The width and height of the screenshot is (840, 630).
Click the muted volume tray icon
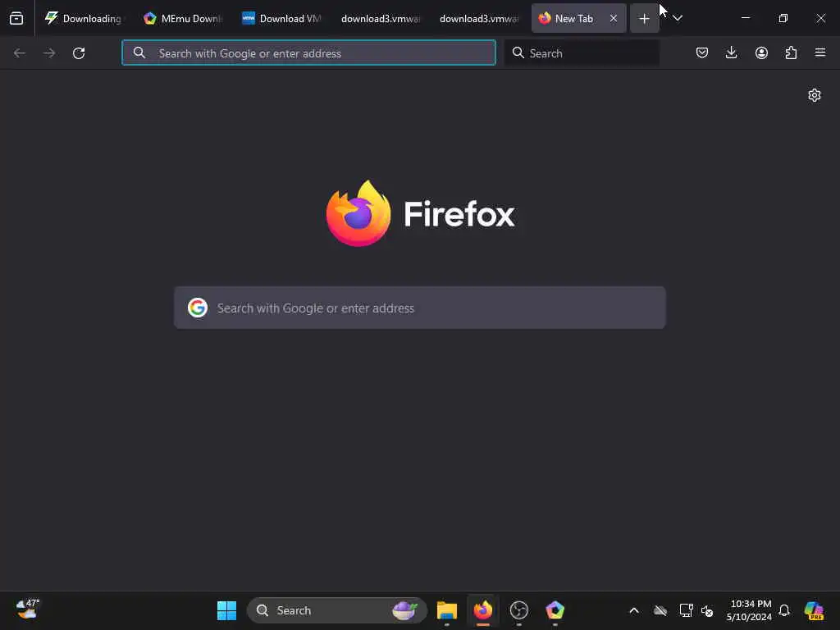click(707, 610)
